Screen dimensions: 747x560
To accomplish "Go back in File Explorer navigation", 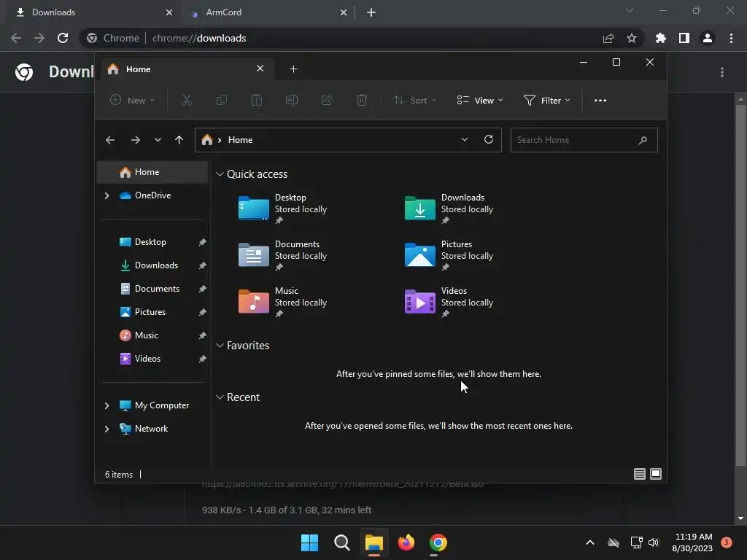I will pos(110,140).
